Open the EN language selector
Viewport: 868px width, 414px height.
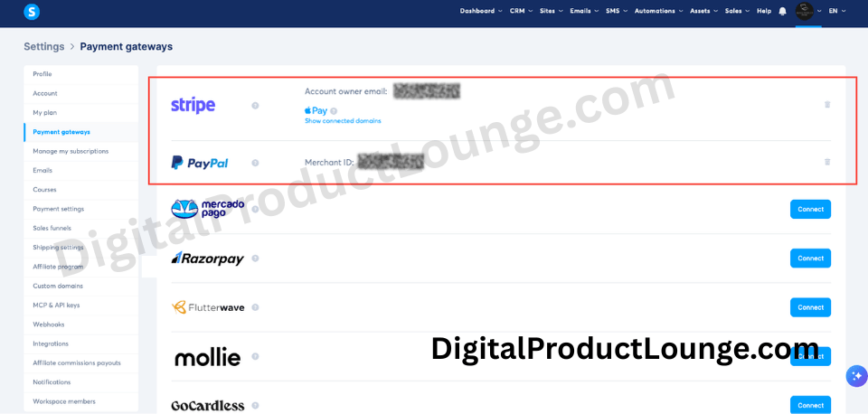tap(837, 11)
